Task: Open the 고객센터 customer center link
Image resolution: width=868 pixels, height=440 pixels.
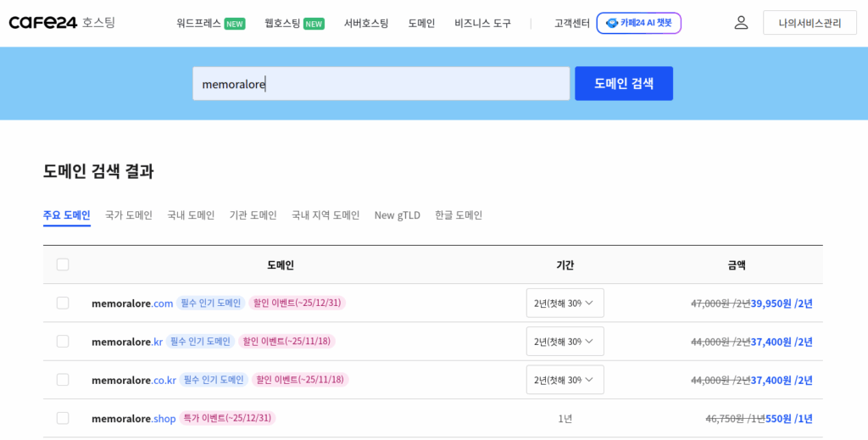Action: pos(572,23)
